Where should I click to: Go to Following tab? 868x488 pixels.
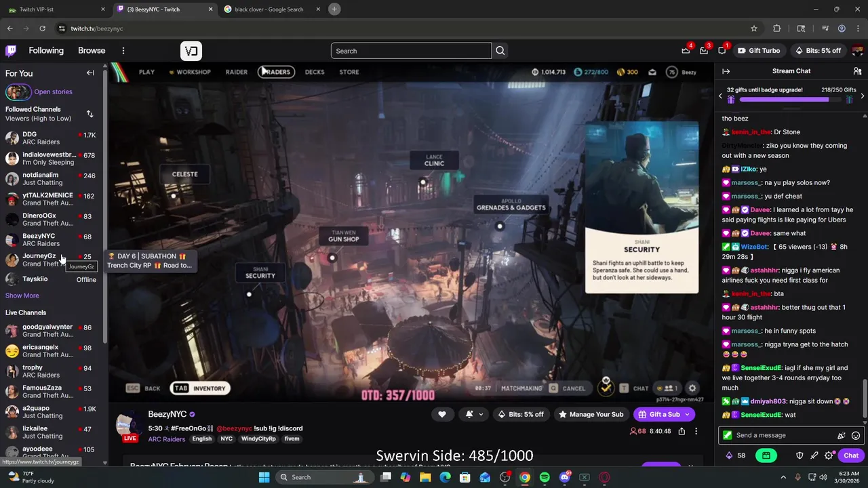[x=46, y=51]
